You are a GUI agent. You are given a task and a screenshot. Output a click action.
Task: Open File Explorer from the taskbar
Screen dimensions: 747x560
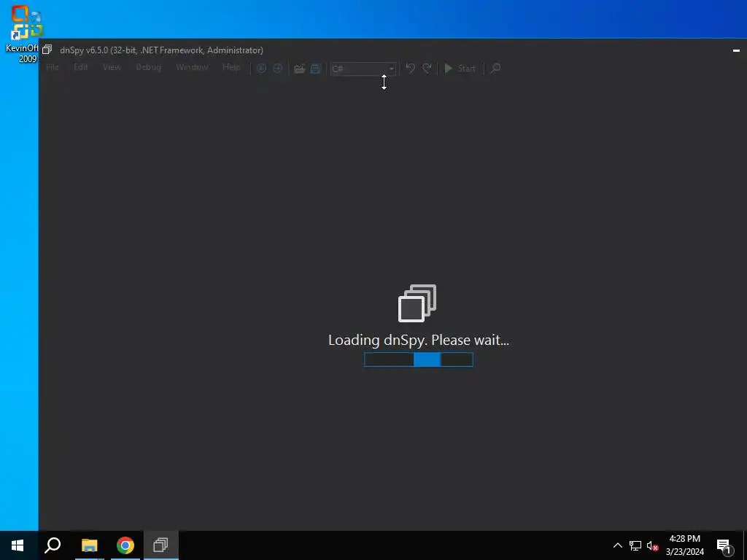pos(89,545)
